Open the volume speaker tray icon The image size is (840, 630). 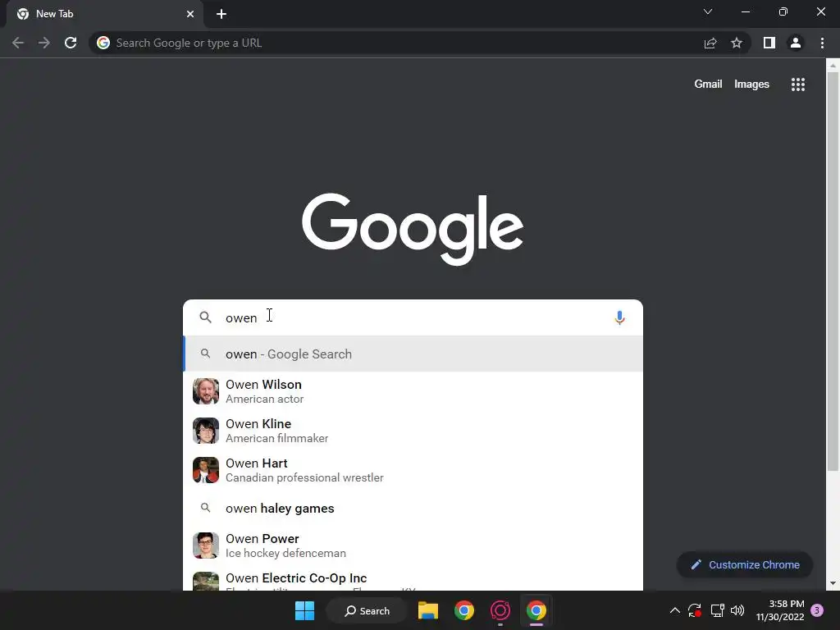tap(737, 610)
